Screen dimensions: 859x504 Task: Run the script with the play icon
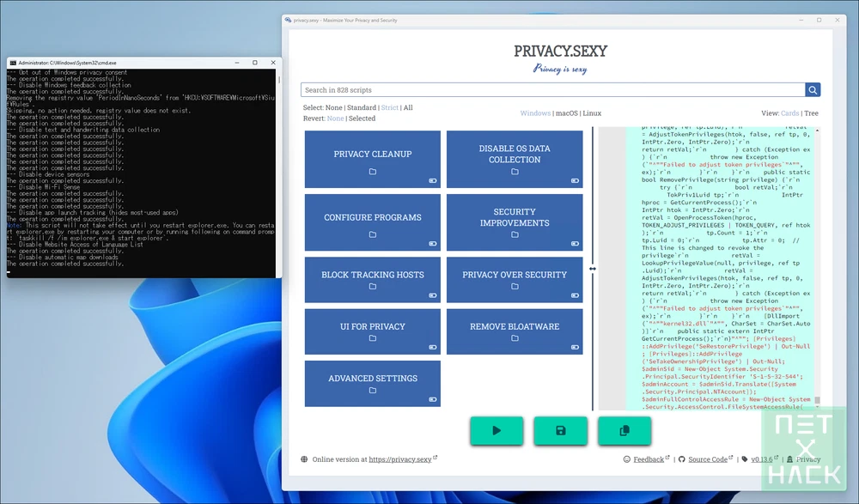[497, 431]
